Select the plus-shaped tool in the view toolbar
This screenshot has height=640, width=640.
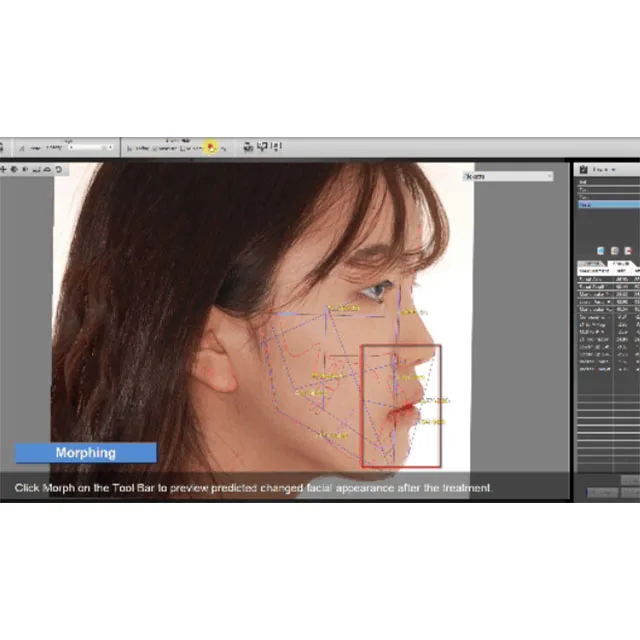tap(4, 169)
